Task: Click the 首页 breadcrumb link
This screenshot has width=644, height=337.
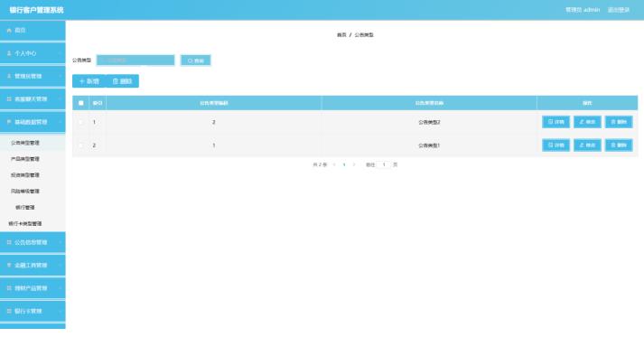Action: [x=341, y=35]
